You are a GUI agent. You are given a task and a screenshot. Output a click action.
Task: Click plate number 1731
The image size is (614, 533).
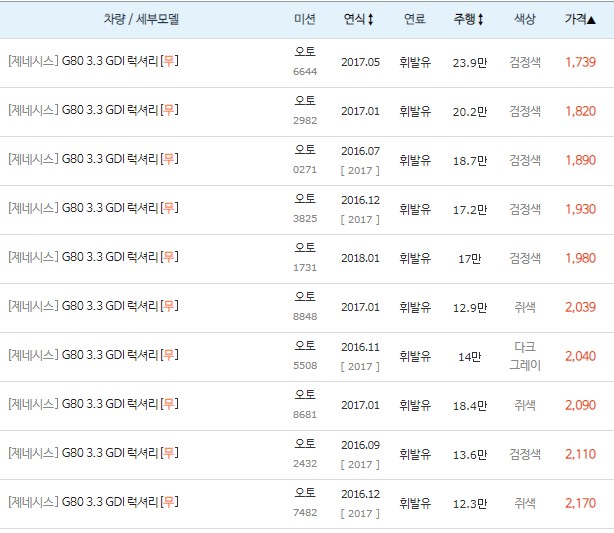coord(305,267)
